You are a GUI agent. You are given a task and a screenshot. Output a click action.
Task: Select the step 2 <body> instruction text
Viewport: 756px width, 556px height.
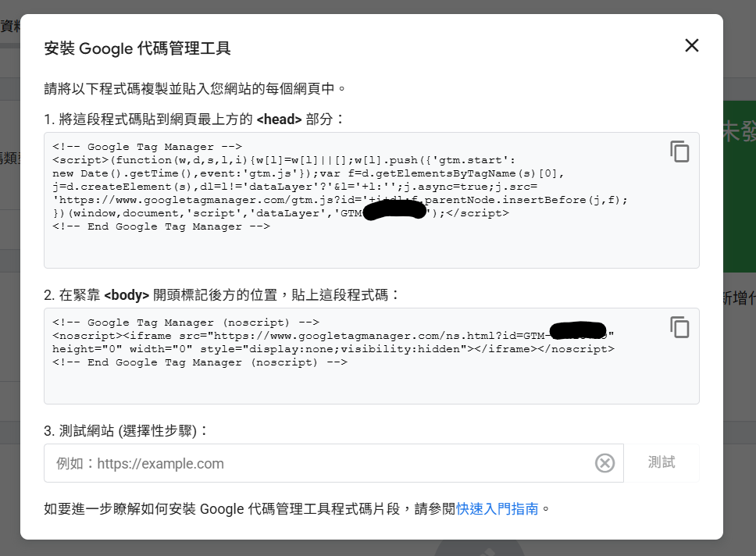pos(222,295)
